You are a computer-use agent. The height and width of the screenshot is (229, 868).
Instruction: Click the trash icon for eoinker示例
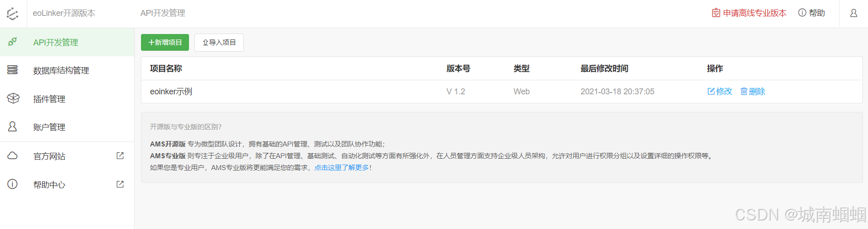point(744,92)
